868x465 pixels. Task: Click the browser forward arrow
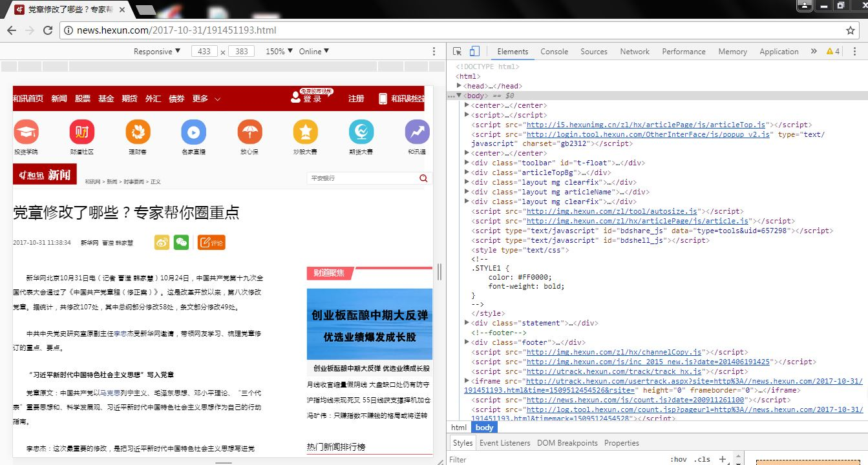tap(29, 30)
